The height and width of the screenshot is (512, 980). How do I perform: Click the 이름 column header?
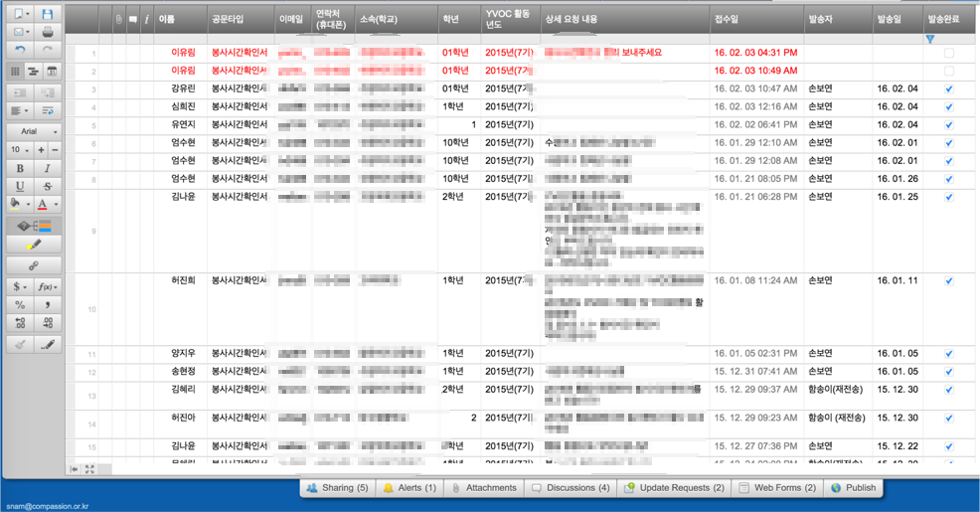tap(181, 19)
